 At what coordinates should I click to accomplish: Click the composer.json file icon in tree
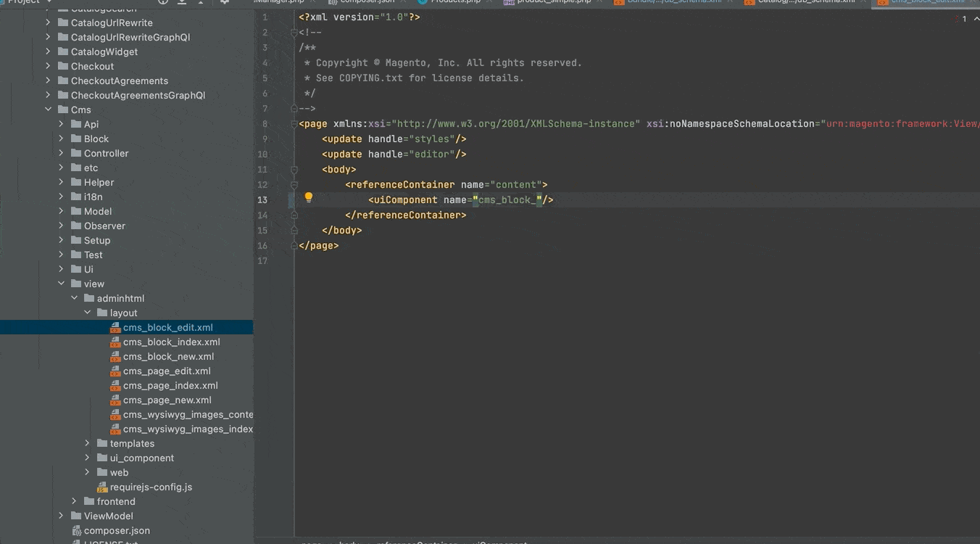76,531
